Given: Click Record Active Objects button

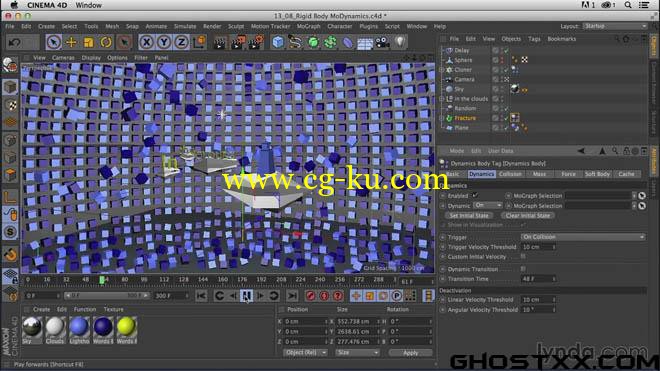Looking at the screenshot, I should click(311, 296).
